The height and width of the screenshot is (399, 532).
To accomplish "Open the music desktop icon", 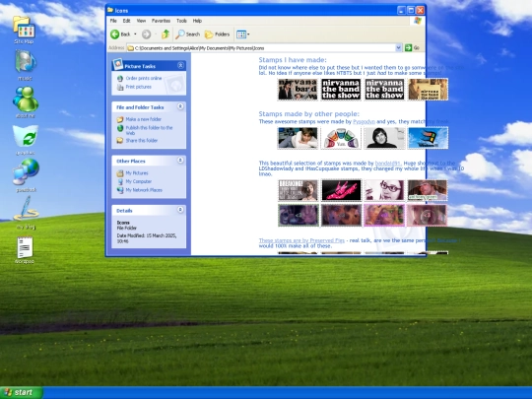I will (25, 64).
